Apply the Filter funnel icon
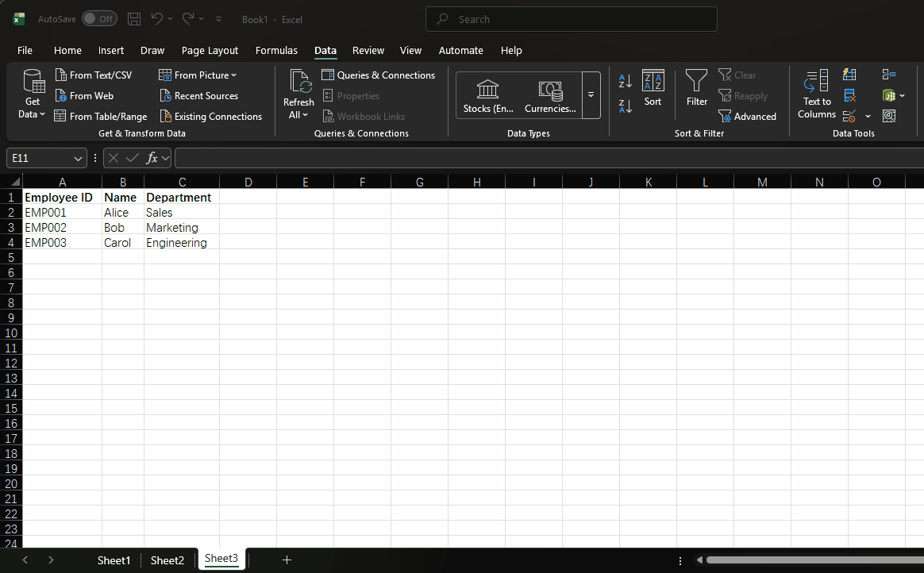Screen dimensions: 924x573 (x=696, y=87)
